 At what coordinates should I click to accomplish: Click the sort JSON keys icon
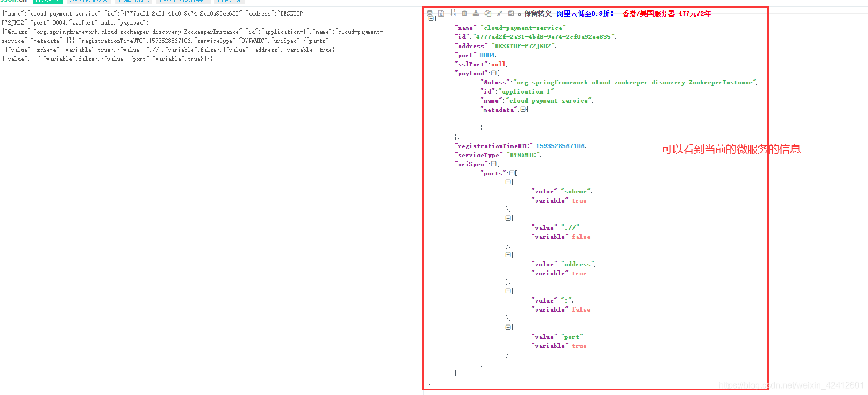click(x=453, y=13)
